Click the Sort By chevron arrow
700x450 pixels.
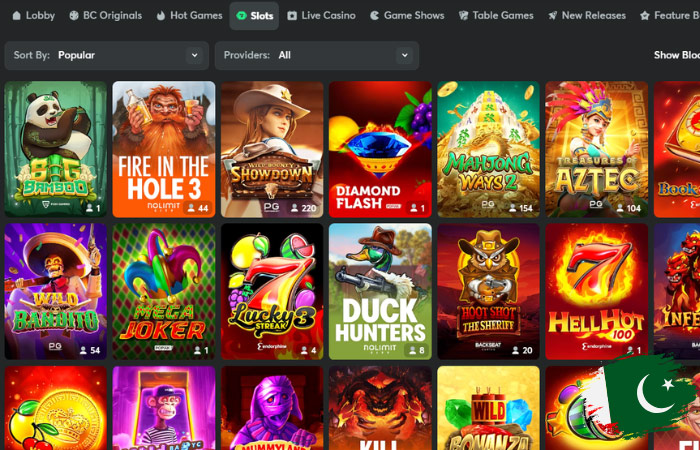[195, 55]
